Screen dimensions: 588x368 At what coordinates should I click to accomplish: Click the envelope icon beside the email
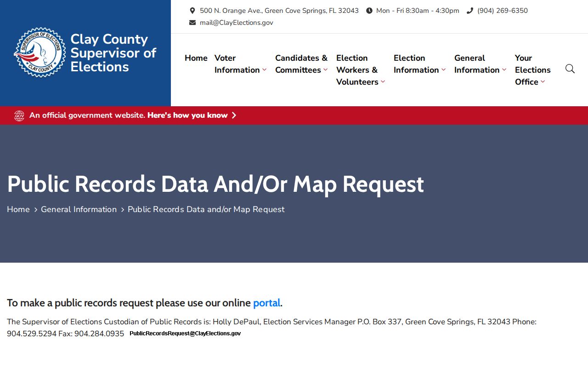tap(192, 23)
